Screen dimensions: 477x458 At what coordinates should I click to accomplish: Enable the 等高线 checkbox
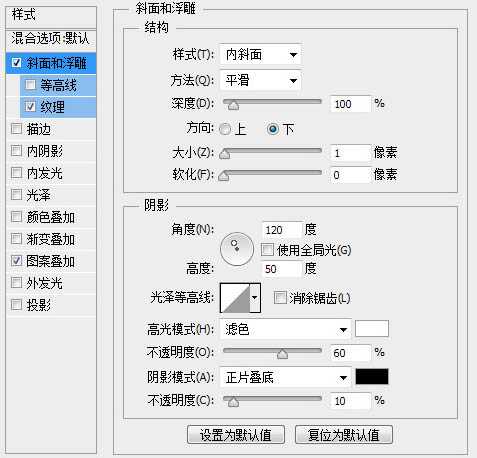pyautogui.click(x=30, y=85)
